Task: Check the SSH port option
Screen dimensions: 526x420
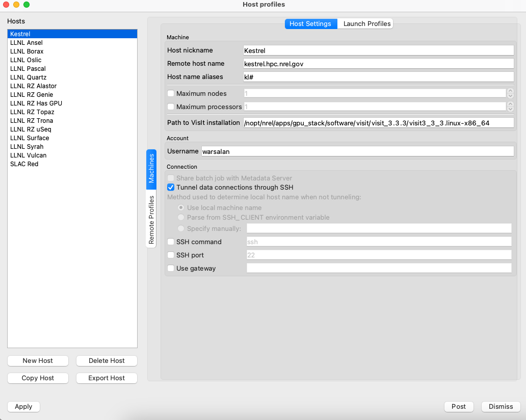Action: [x=171, y=255]
